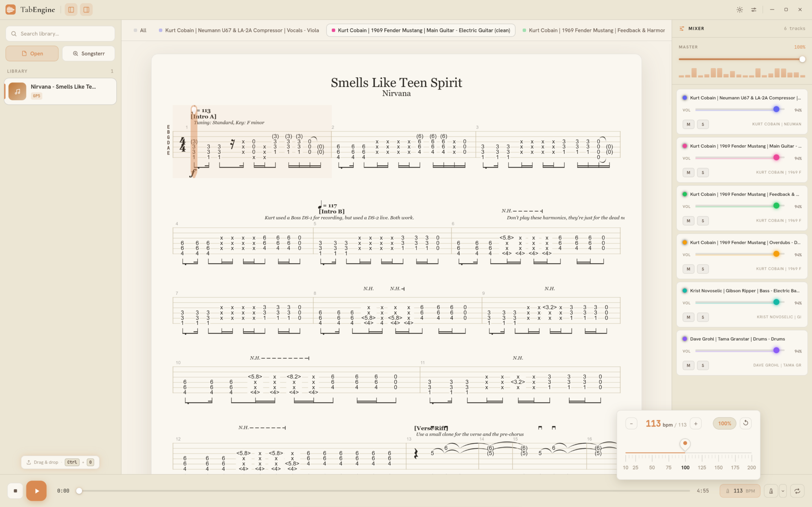Mute the Main Guitar track
The height and width of the screenshot is (507, 812).
[688, 173]
